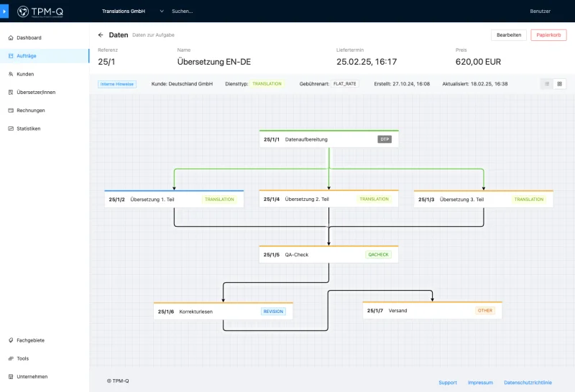Open the Benutzer user menu
The width and height of the screenshot is (575, 392).
tap(540, 11)
